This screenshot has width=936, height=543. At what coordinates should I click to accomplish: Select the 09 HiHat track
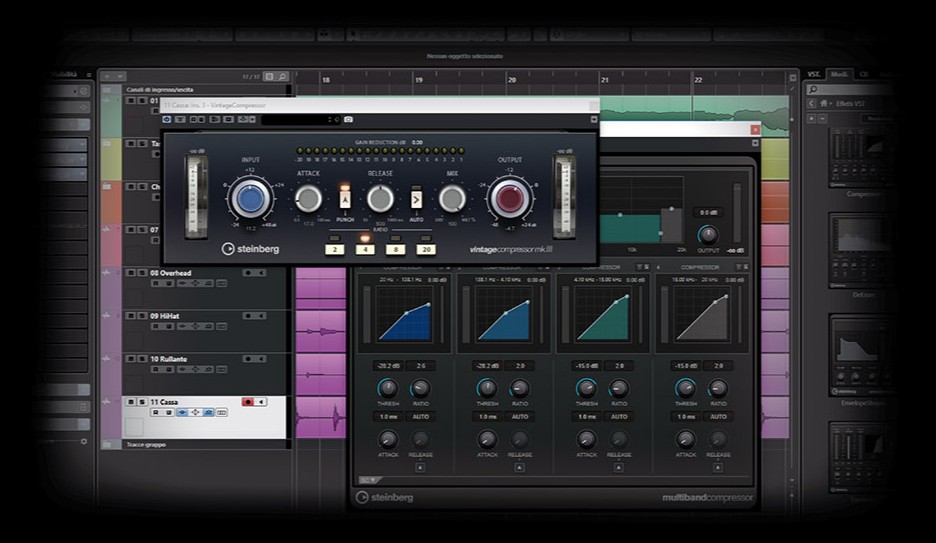coord(166,316)
